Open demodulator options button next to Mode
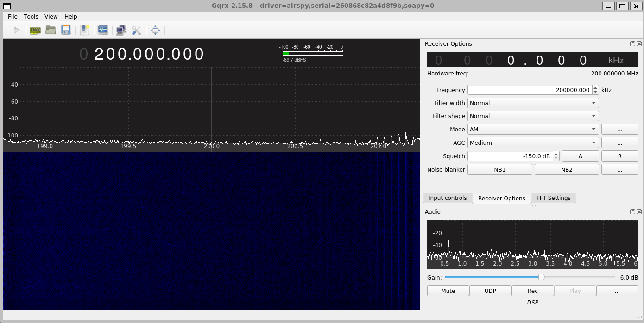Viewport: 644px width, 323px height. [619, 129]
